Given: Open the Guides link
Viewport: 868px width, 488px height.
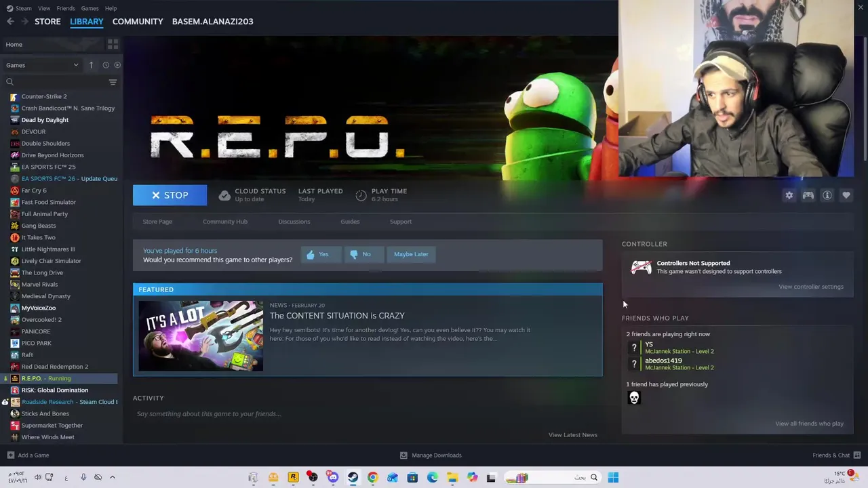Looking at the screenshot, I should [x=350, y=222].
